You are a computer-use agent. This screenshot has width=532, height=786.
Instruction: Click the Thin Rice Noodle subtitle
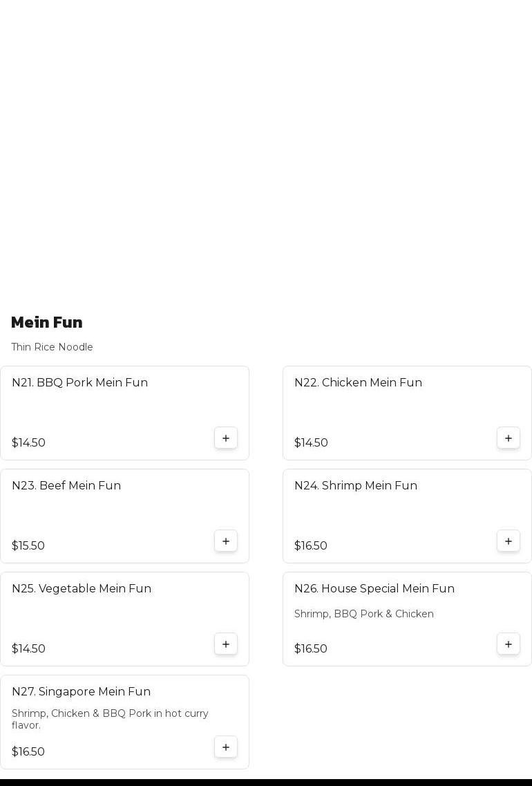pos(52,347)
